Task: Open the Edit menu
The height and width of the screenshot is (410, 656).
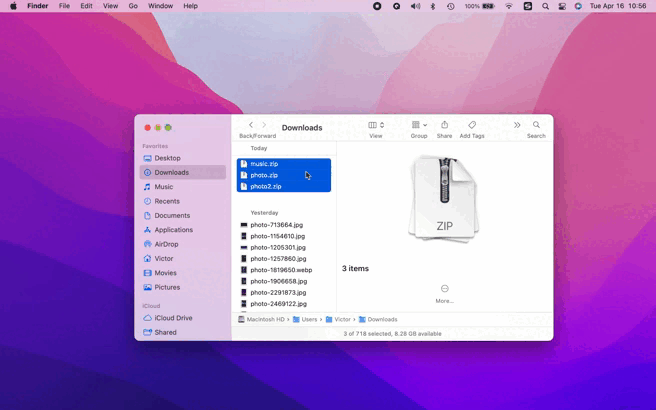Action: (87, 6)
